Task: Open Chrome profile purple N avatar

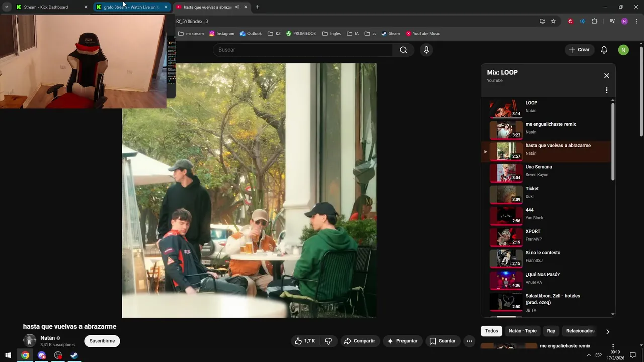Action: [x=624, y=21]
